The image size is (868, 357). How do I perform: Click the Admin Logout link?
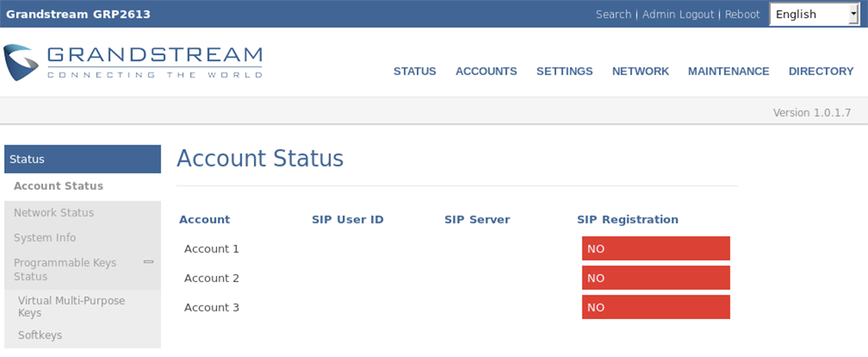pos(678,14)
